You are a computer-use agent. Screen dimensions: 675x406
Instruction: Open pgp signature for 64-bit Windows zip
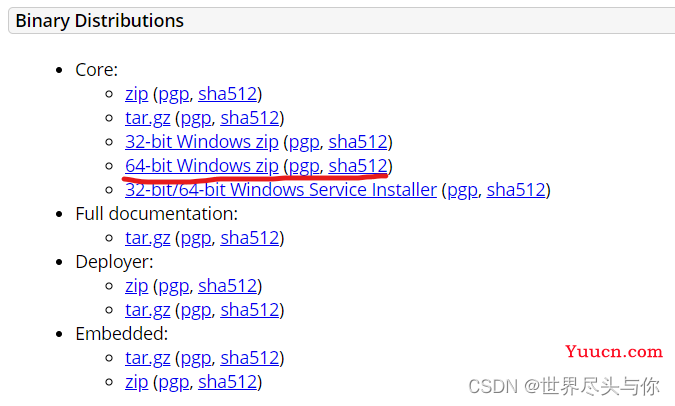coord(304,167)
